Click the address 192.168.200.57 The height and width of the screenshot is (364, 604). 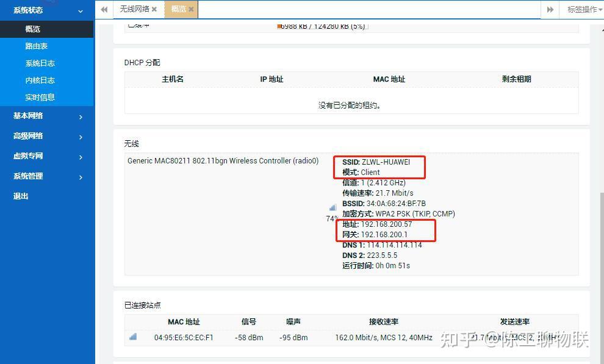click(386, 224)
